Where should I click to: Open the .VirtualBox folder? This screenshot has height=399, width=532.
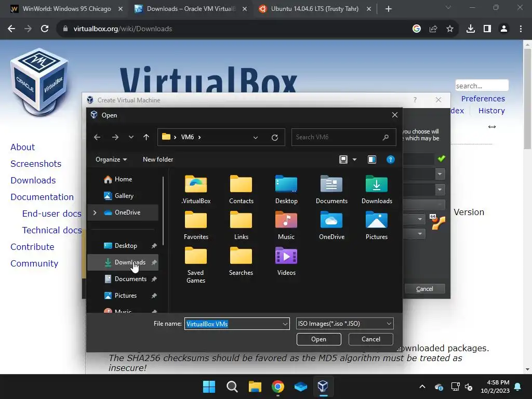[196, 189]
